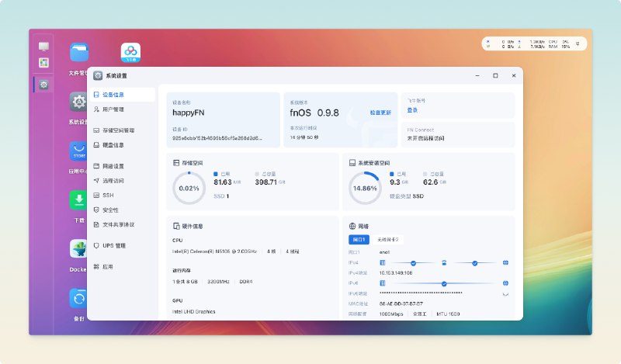
Task: Open the 远程访问 settings page
Action: pos(113,180)
